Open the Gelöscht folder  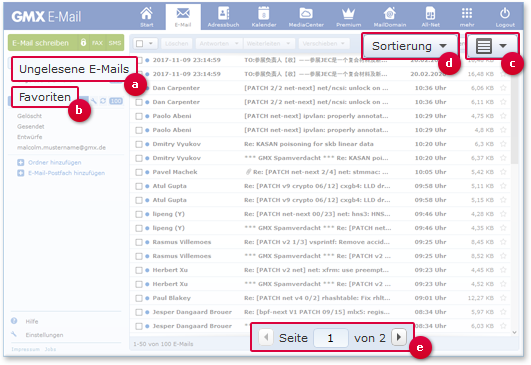point(29,116)
